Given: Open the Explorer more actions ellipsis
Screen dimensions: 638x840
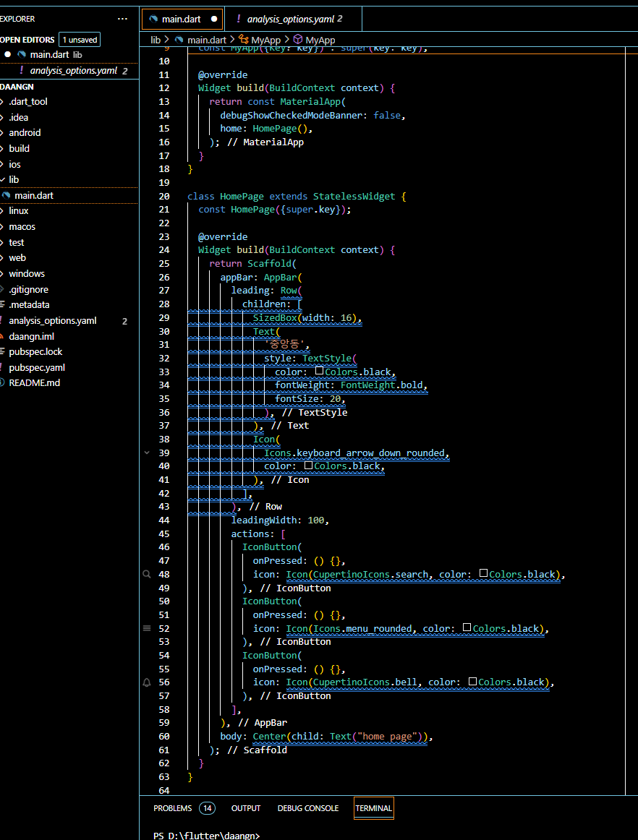Looking at the screenshot, I should pyautogui.click(x=123, y=19).
